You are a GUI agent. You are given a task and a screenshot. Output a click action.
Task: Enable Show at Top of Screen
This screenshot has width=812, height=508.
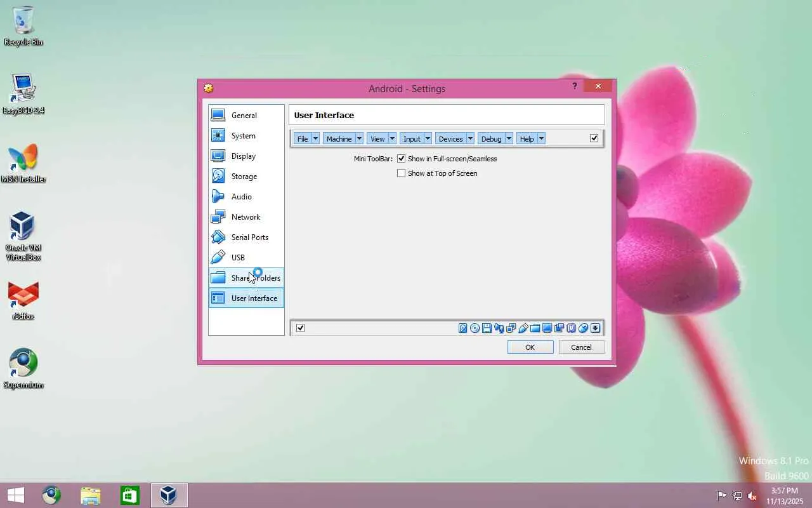[x=401, y=173]
